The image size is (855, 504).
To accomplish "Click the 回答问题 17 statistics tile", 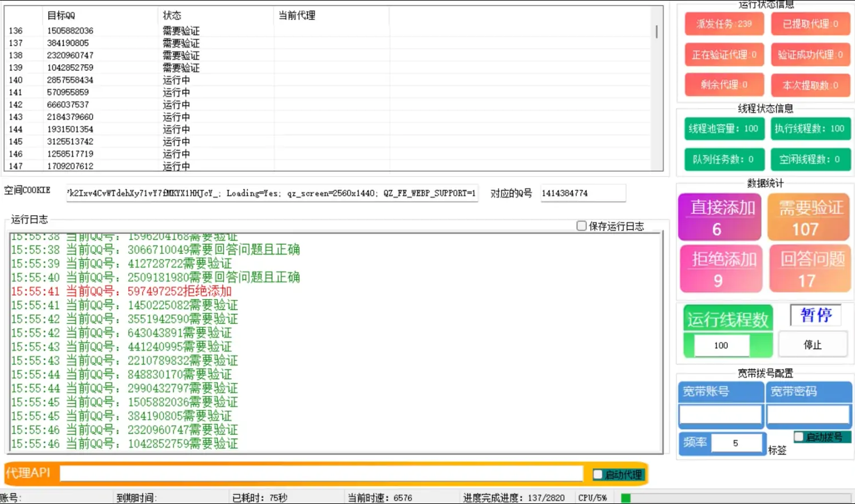I will click(x=809, y=268).
